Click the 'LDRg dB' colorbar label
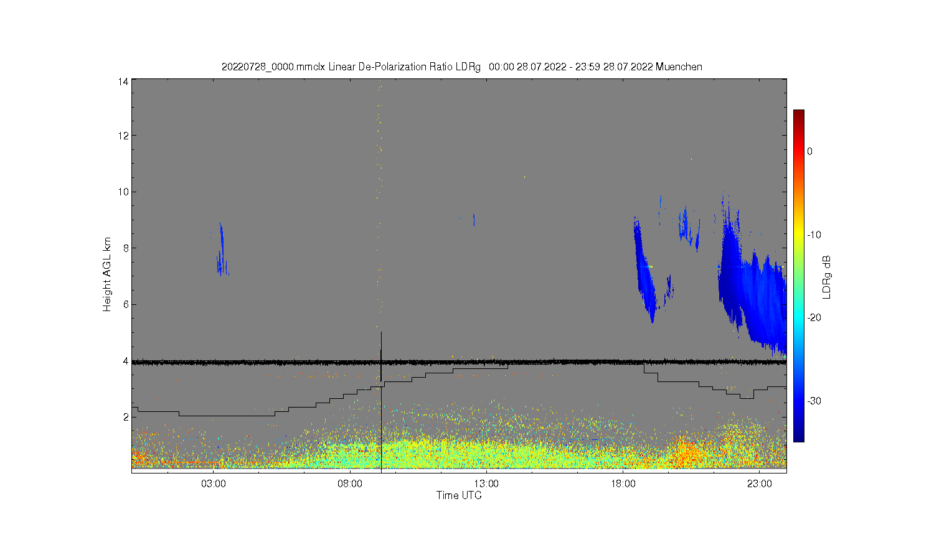934x560 pixels. coord(827,277)
